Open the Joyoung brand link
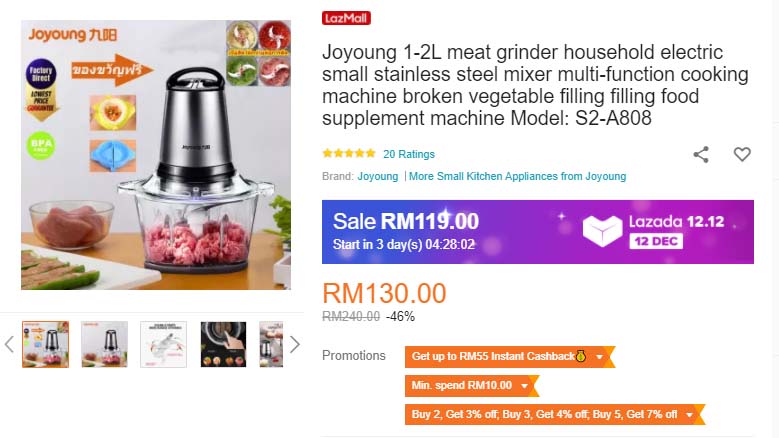This screenshot has height=438, width=779. pos(378,176)
